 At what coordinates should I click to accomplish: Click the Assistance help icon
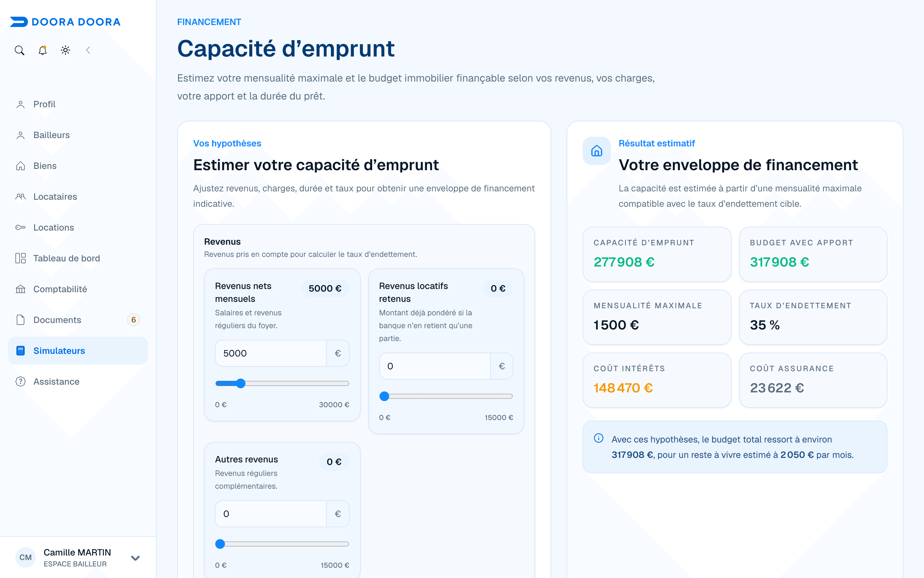click(x=21, y=381)
